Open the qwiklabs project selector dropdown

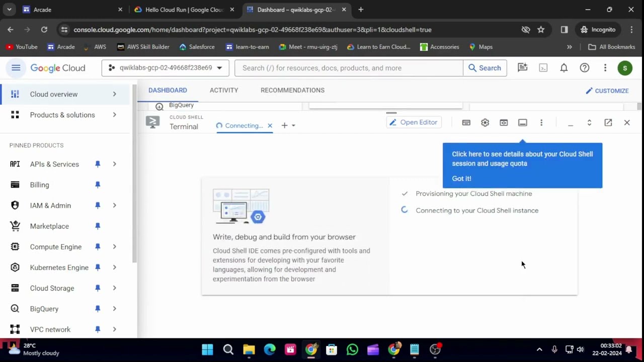[165, 68]
